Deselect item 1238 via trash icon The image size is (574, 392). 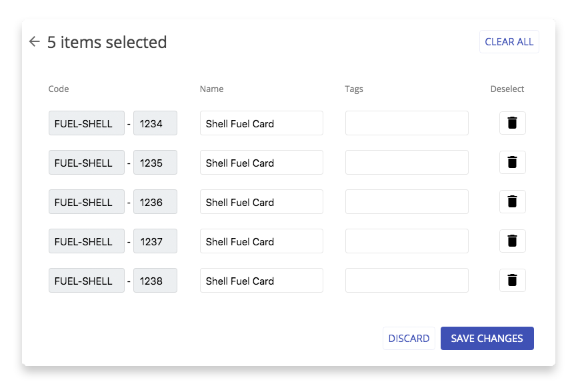tap(513, 281)
